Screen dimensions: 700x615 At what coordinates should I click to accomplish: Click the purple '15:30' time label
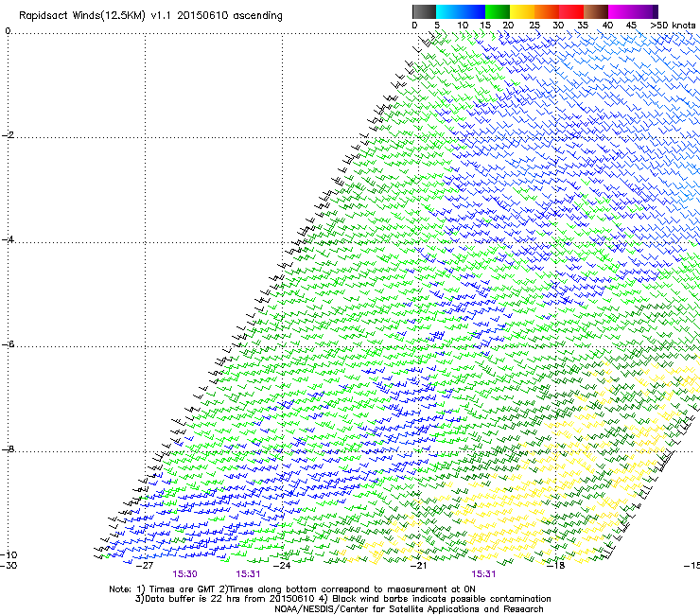coord(184,574)
